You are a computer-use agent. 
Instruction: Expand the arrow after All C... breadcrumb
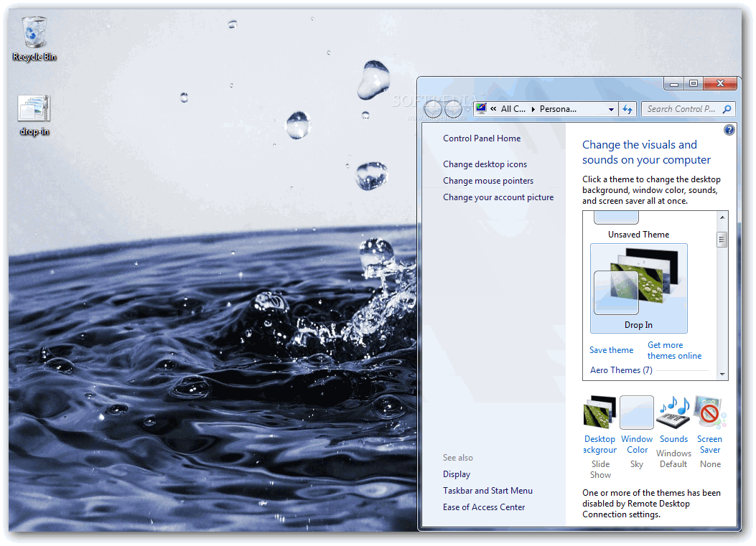533,109
